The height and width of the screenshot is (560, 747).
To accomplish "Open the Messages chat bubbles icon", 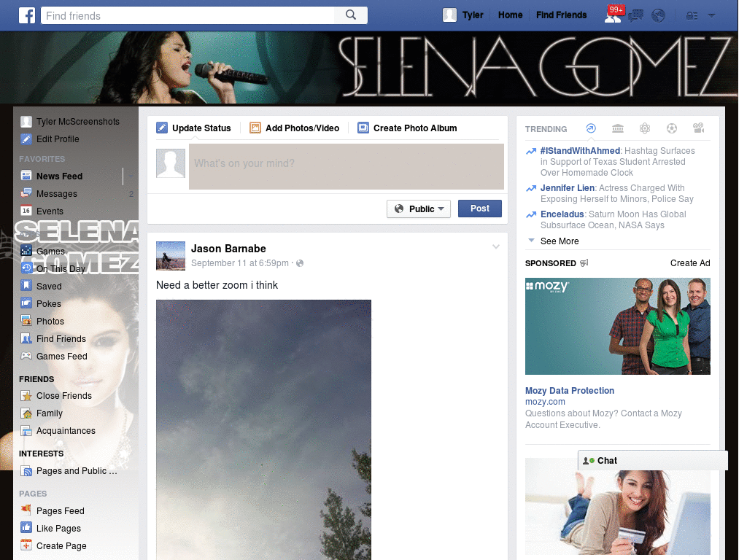I will pyautogui.click(x=635, y=15).
